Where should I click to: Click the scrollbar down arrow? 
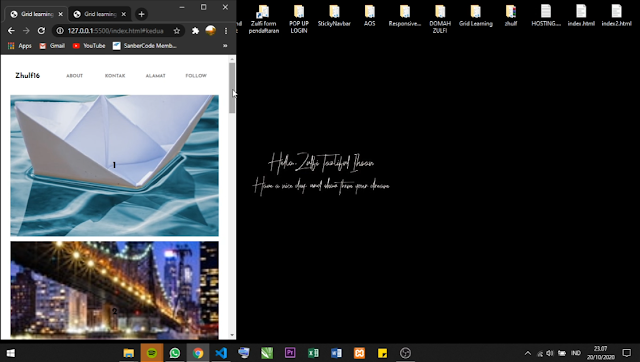[x=232, y=335]
